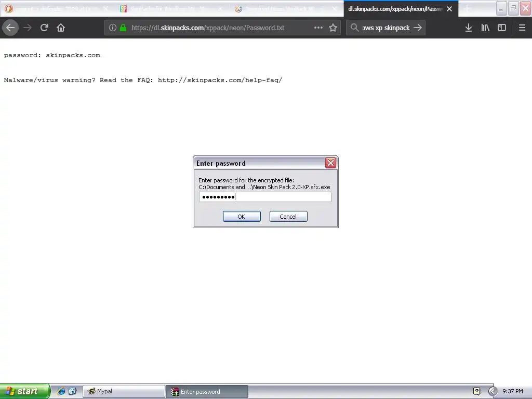The image size is (532, 399).
Task: Cancel the Enter password dialog
Action: click(288, 217)
